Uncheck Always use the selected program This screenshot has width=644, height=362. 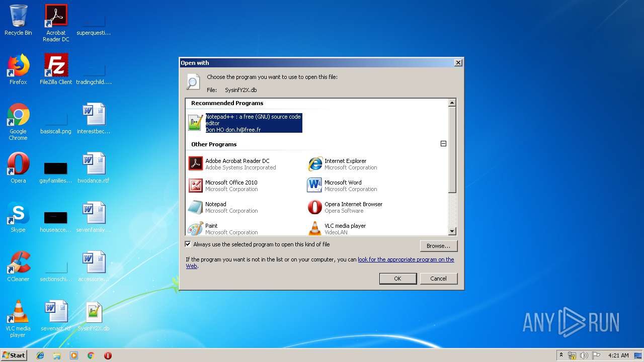click(x=188, y=244)
